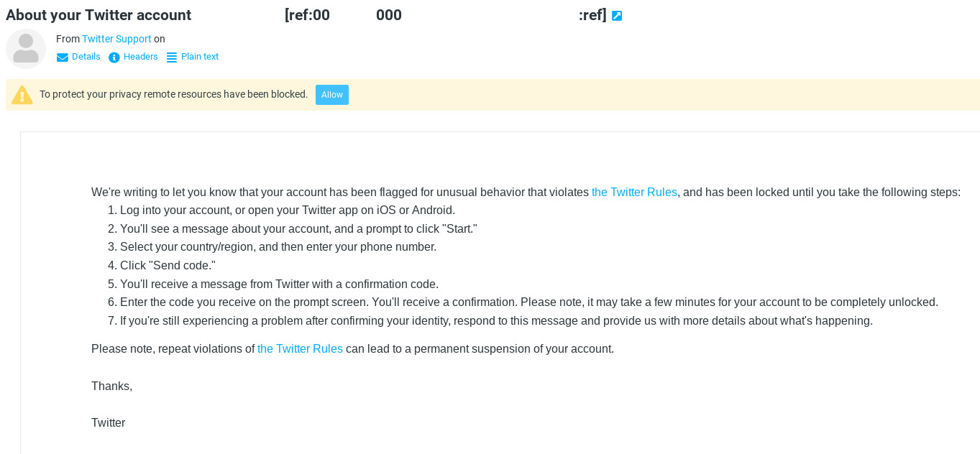Click the 'Twitter' signature text
This screenshot has width=980, height=454.
click(x=109, y=422)
